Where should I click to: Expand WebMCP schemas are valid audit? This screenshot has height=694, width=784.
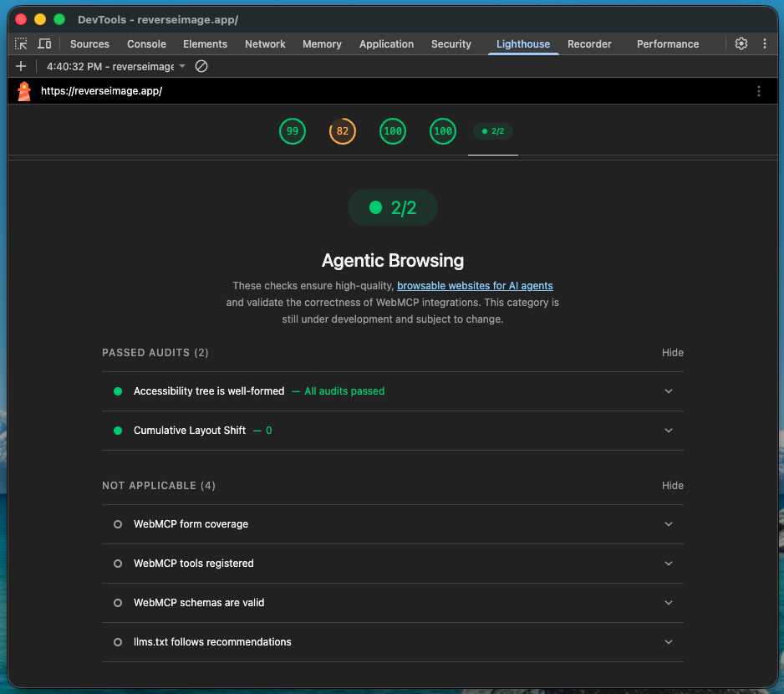pyautogui.click(x=393, y=602)
